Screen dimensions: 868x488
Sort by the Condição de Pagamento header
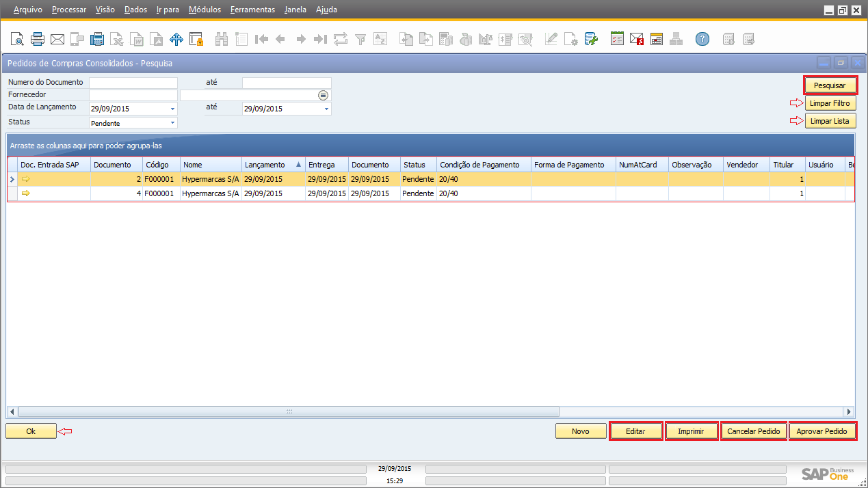click(x=484, y=165)
